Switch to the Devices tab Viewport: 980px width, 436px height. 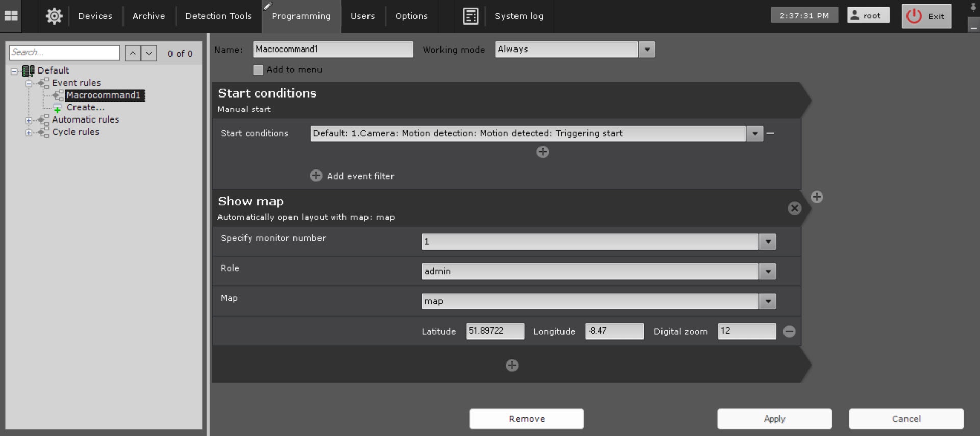pyautogui.click(x=95, y=16)
